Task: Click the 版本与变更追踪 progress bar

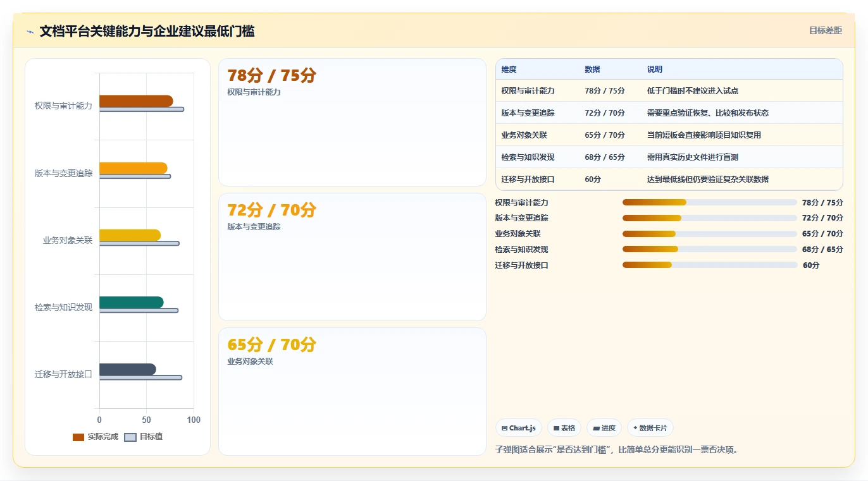Action: point(709,218)
